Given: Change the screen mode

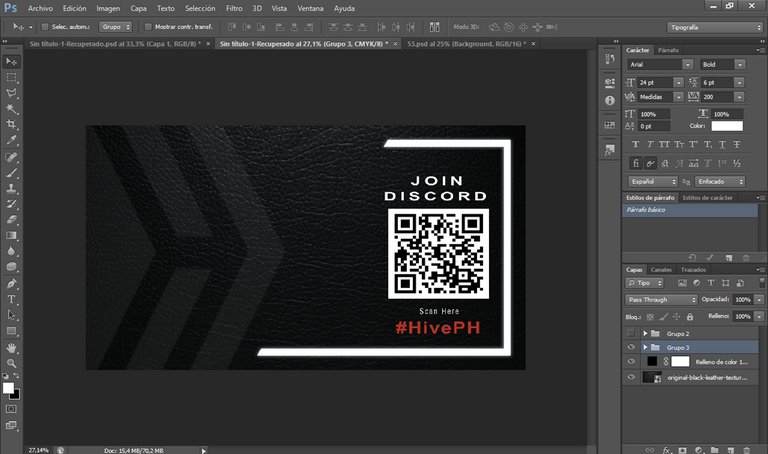Looking at the screenshot, I should click(x=11, y=426).
